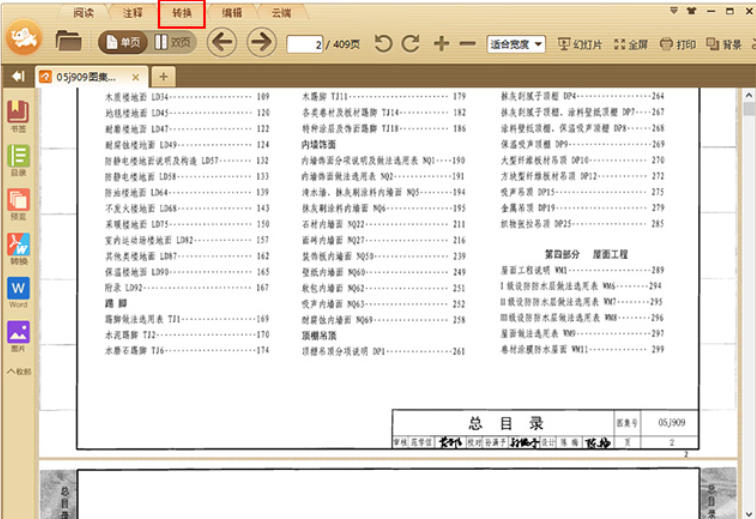The width and height of the screenshot is (756, 519).
Task: Zoom in with the plus icon
Action: click(x=441, y=44)
